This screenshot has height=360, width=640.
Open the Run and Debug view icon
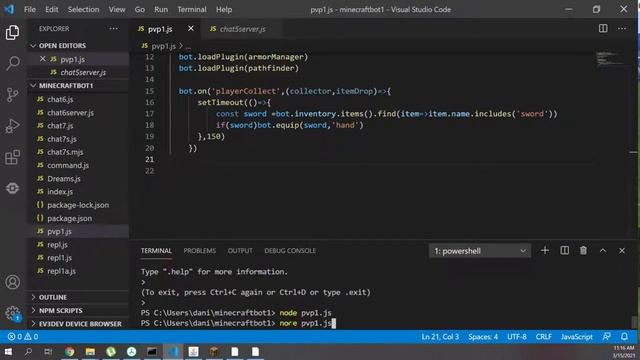pos(12,126)
